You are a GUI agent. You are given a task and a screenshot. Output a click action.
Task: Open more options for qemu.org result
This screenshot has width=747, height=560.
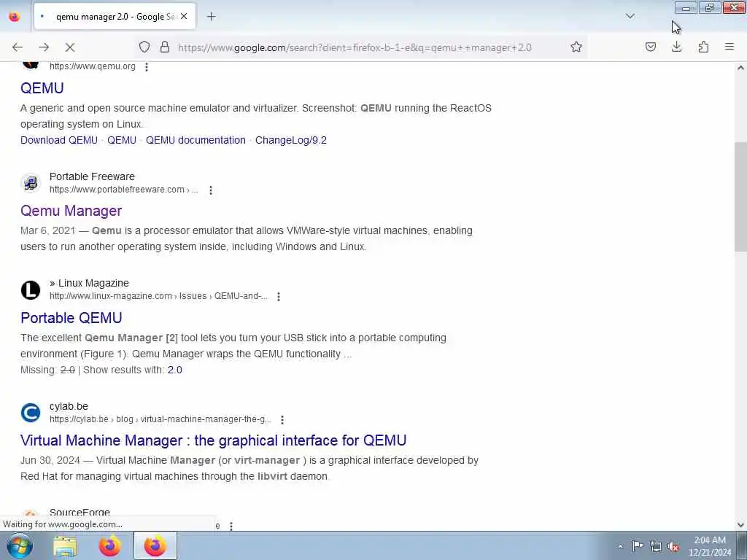[147, 67]
